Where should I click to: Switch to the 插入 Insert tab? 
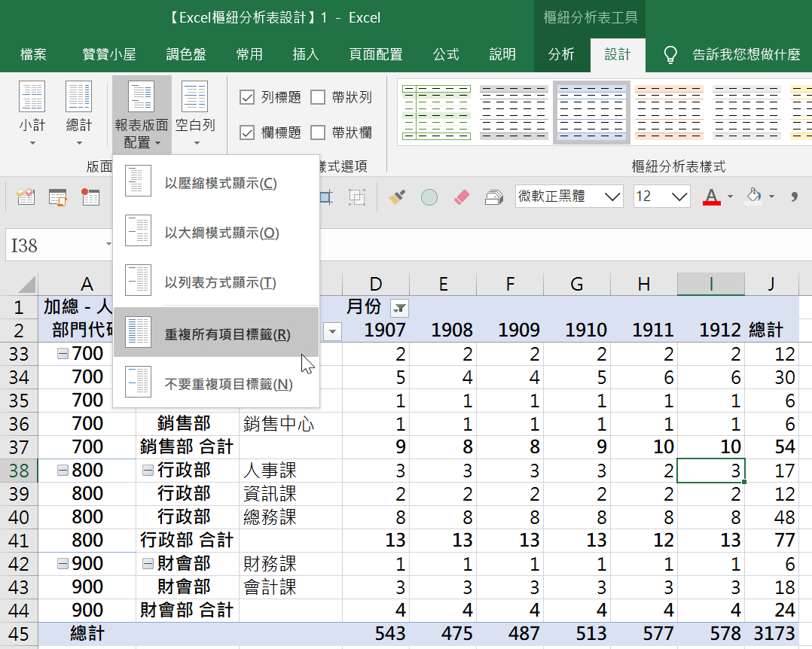pyautogui.click(x=306, y=54)
